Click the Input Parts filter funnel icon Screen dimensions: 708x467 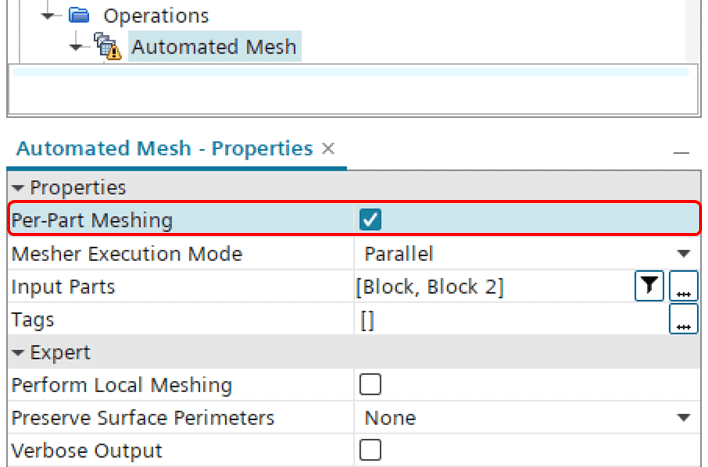click(x=649, y=286)
